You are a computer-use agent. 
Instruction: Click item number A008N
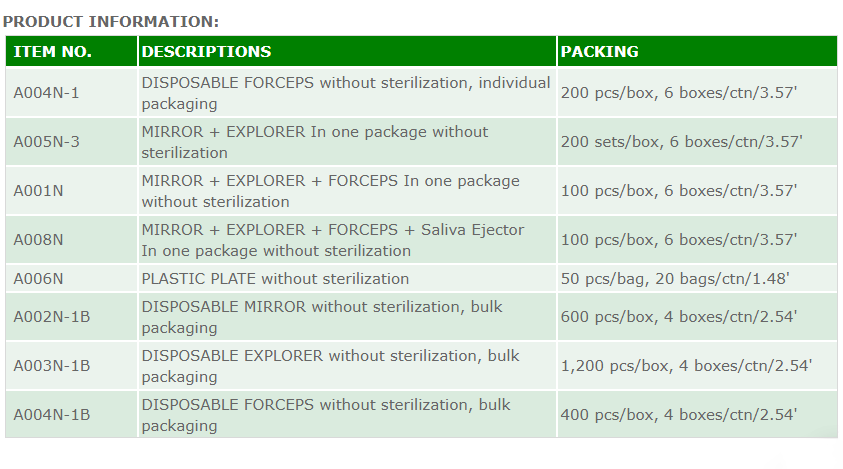(38, 240)
